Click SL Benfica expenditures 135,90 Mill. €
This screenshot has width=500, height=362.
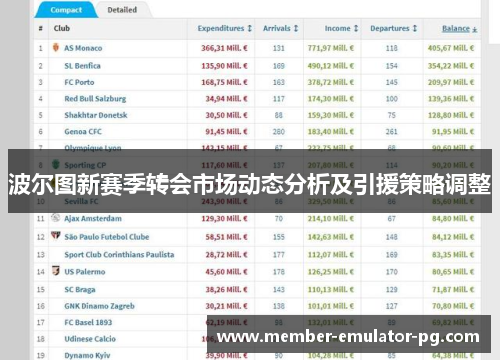click(224, 66)
